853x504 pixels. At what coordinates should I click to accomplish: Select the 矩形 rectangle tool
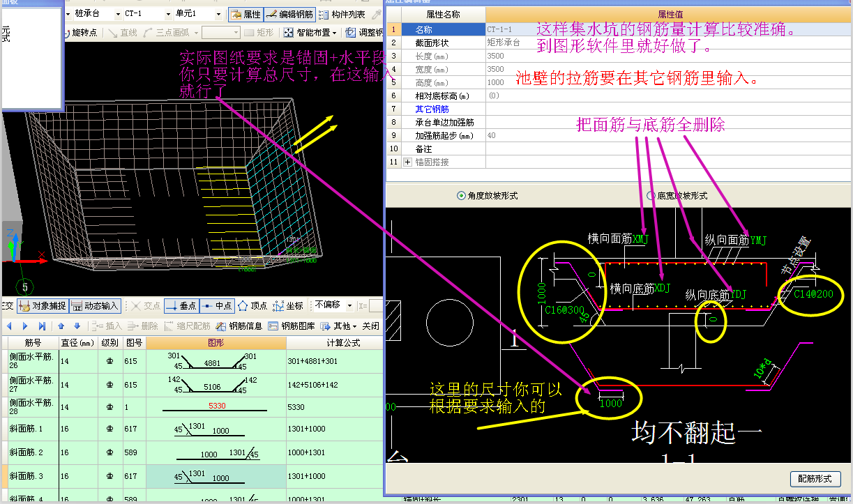click(x=259, y=33)
